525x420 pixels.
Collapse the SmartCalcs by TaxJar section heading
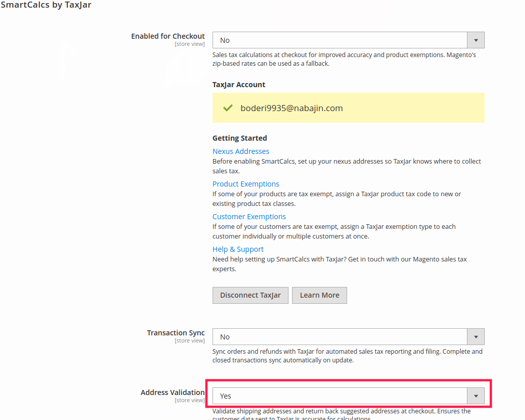(46, 6)
